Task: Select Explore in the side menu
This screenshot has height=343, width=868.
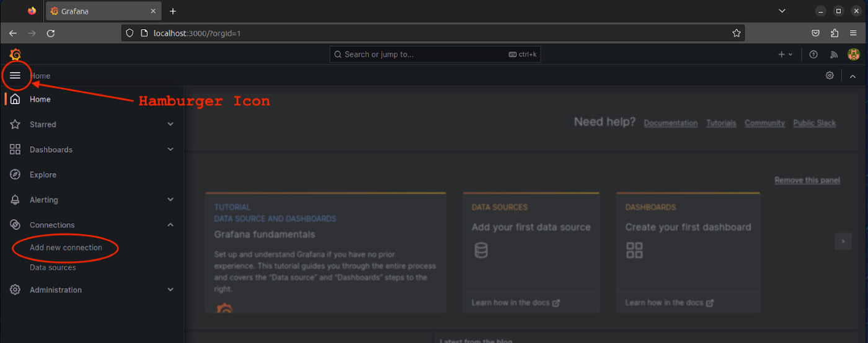Action: tap(43, 175)
